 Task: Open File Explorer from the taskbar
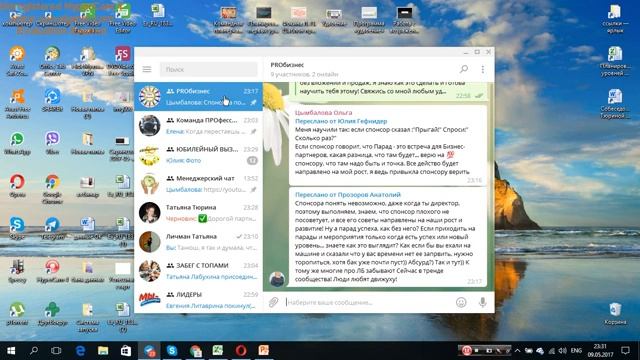click(103, 351)
